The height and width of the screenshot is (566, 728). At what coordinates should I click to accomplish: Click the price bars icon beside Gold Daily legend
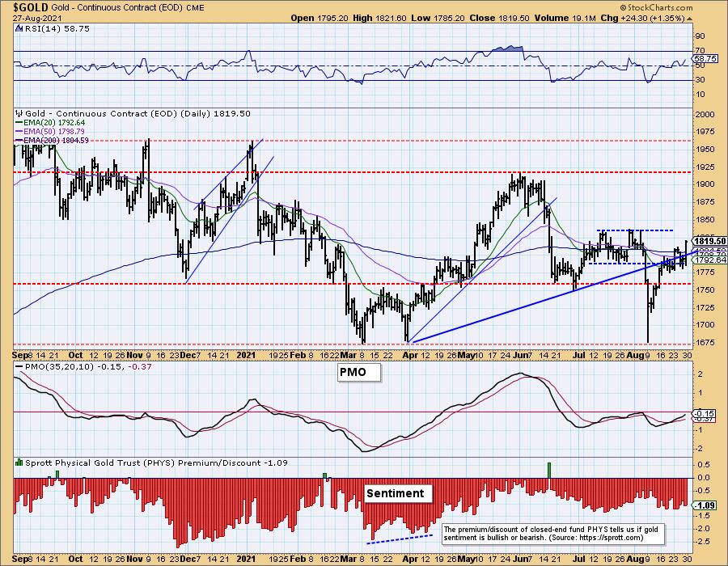point(19,113)
